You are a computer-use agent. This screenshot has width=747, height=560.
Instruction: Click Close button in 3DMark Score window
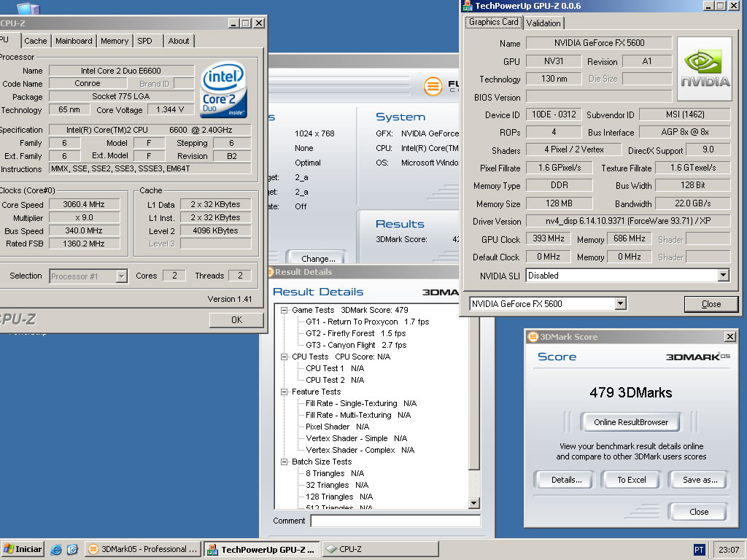pos(698,511)
